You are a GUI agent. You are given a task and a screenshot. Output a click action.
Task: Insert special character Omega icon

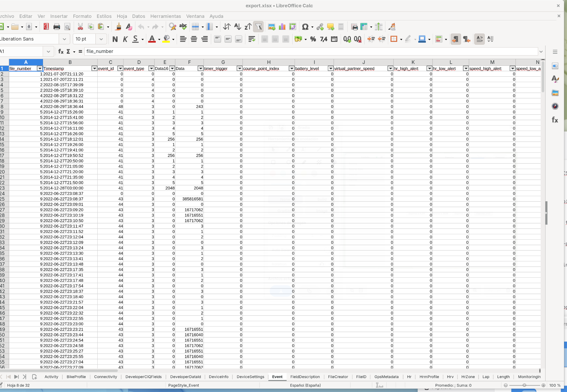305,27
